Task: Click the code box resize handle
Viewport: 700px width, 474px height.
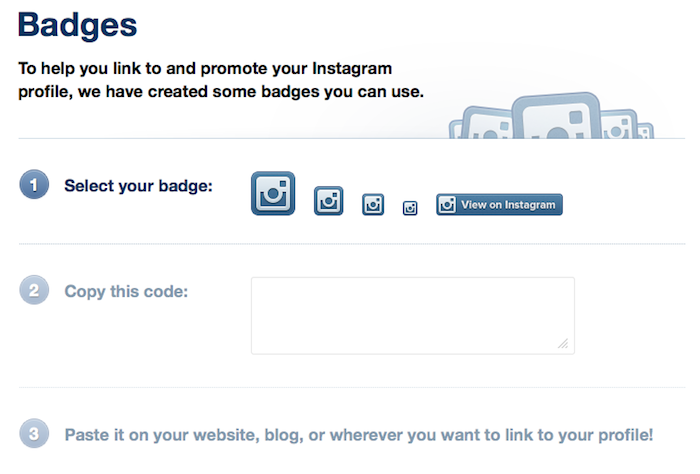Action: [x=564, y=344]
